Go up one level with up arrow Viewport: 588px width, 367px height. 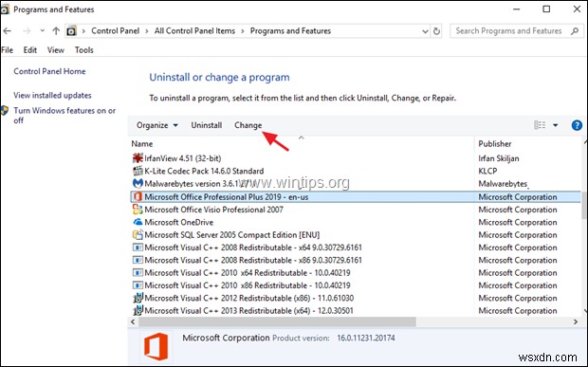56,31
